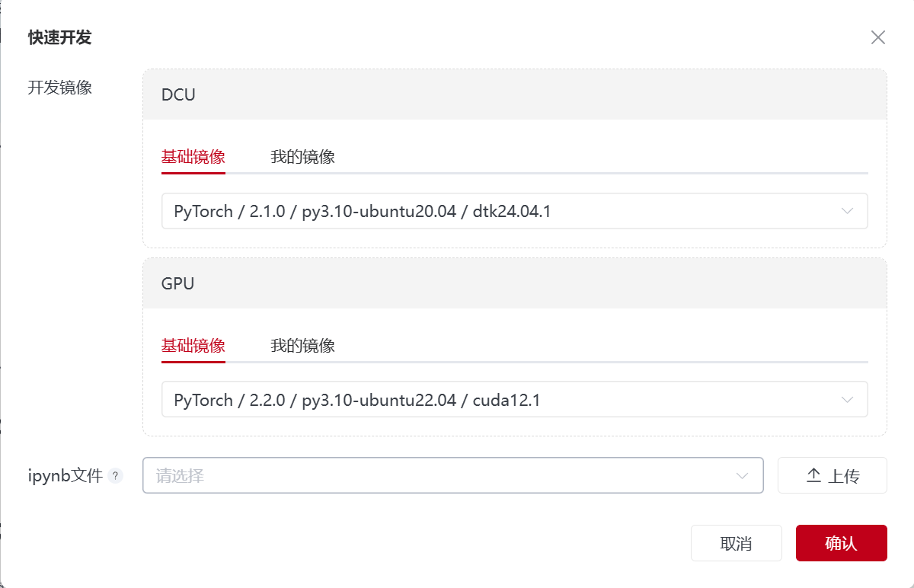Screen dimensions: 914x588
Task: Click the chevron arrow in the GPU image selector
Action: (x=847, y=400)
